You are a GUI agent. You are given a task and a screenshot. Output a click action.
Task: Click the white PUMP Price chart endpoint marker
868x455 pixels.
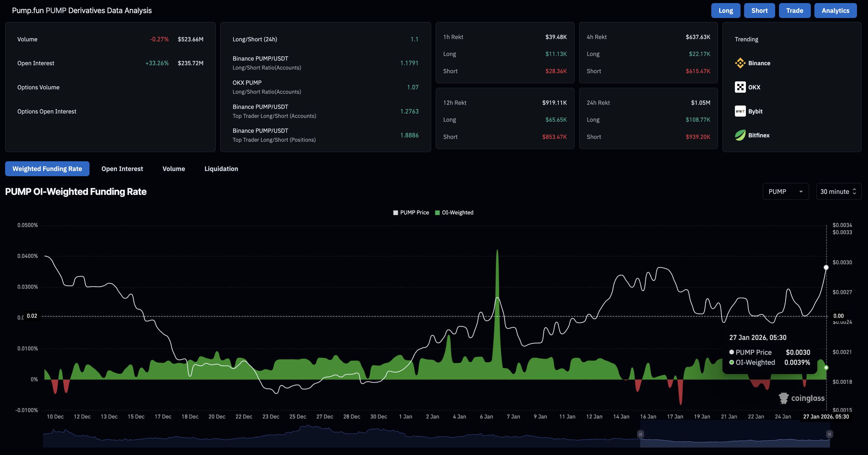pyautogui.click(x=826, y=268)
